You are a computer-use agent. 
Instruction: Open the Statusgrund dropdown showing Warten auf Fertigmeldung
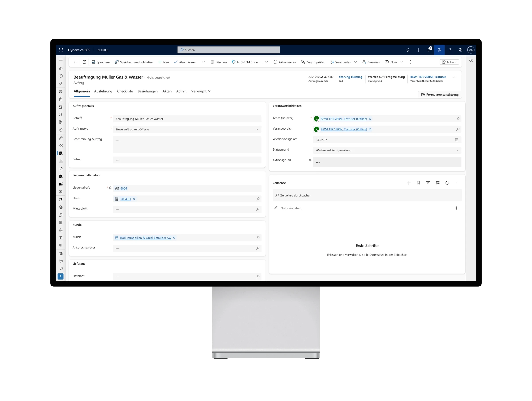click(456, 150)
